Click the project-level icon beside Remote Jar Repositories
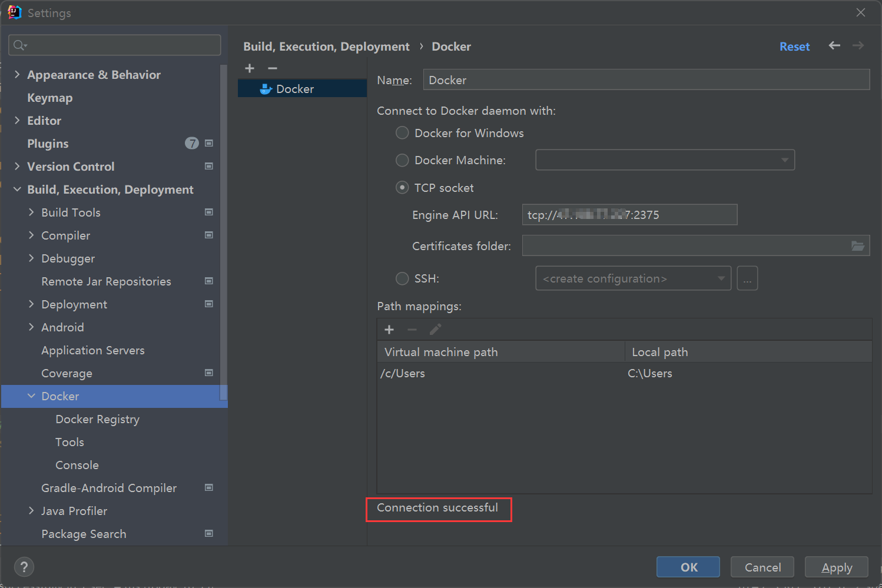This screenshot has height=588, width=882. pyautogui.click(x=208, y=281)
